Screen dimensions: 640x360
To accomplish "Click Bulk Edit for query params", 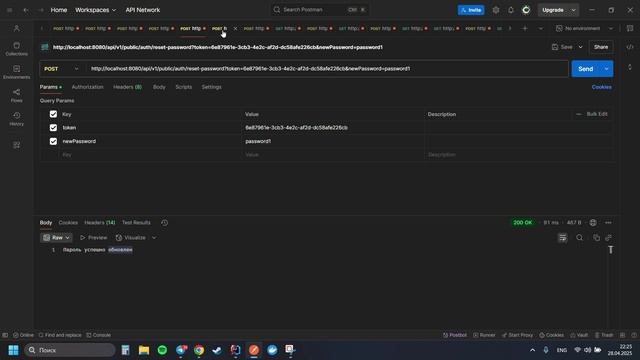I will 597,114.
